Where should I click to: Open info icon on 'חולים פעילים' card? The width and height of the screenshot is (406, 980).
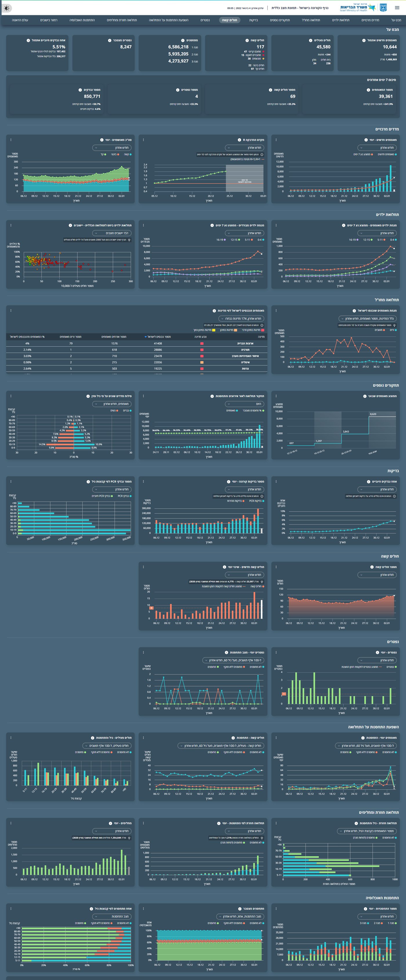click(311, 40)
